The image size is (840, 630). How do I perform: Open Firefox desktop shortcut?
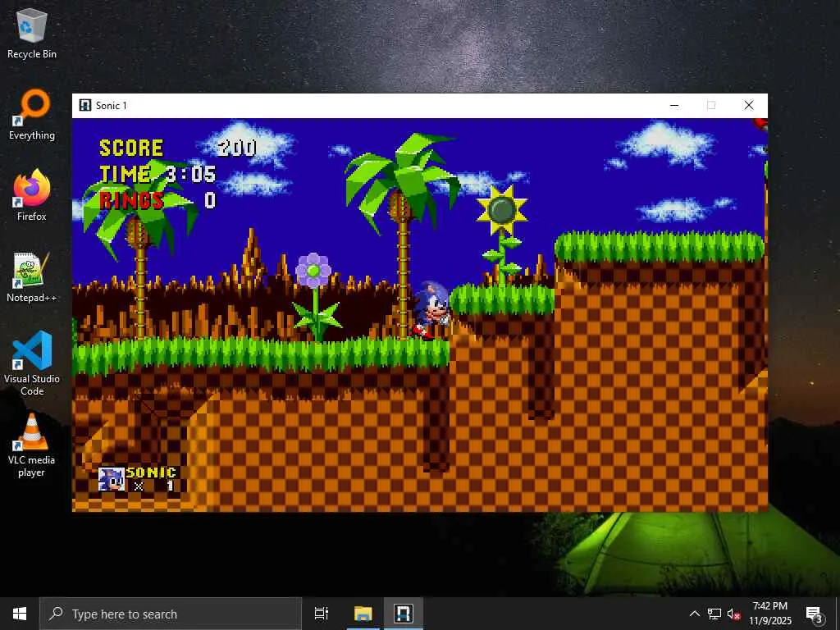pyautogui.click(x=32, y=195)
